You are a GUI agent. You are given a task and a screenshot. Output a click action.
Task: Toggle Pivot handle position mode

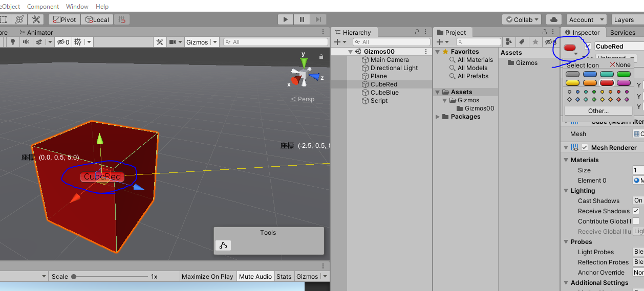[x=64, y=19]
